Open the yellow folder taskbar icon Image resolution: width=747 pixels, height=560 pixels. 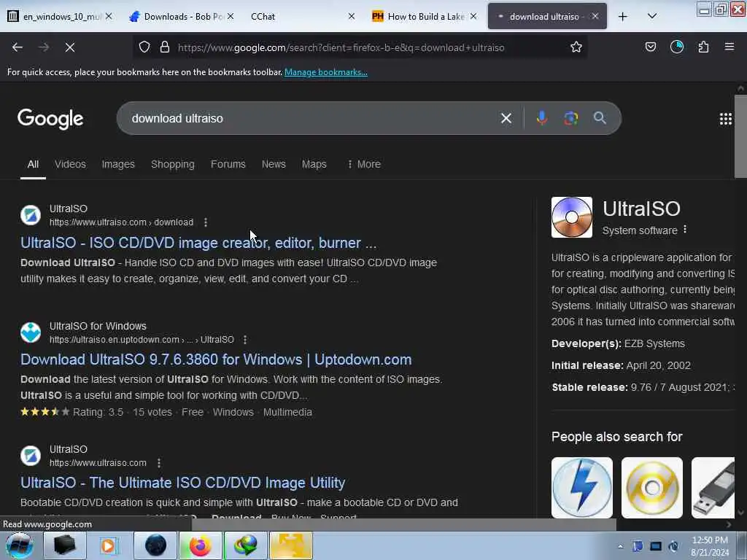pos(290,545)
